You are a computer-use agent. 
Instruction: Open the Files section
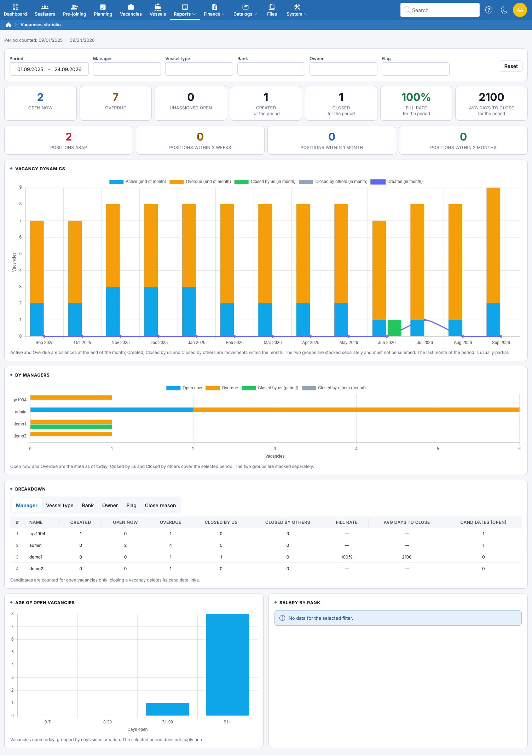click(x=272, y=10)
